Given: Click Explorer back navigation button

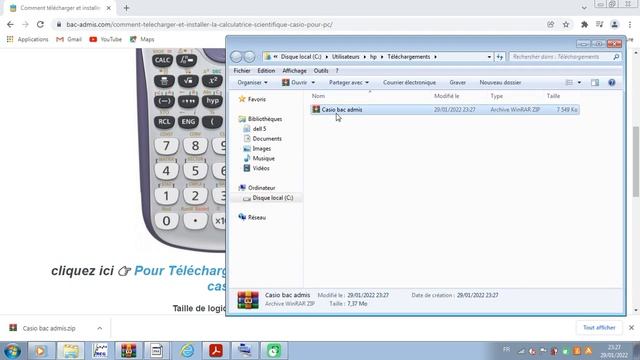Looking at the screenshot, I should (x=236, y=57).
